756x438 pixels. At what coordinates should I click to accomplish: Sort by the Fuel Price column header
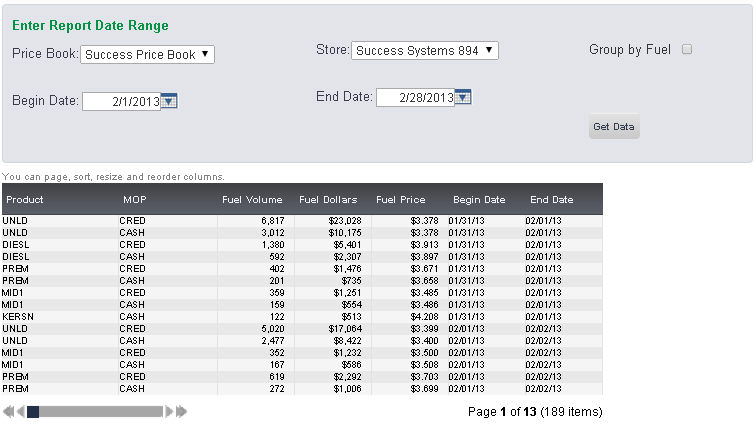[401, 200]
